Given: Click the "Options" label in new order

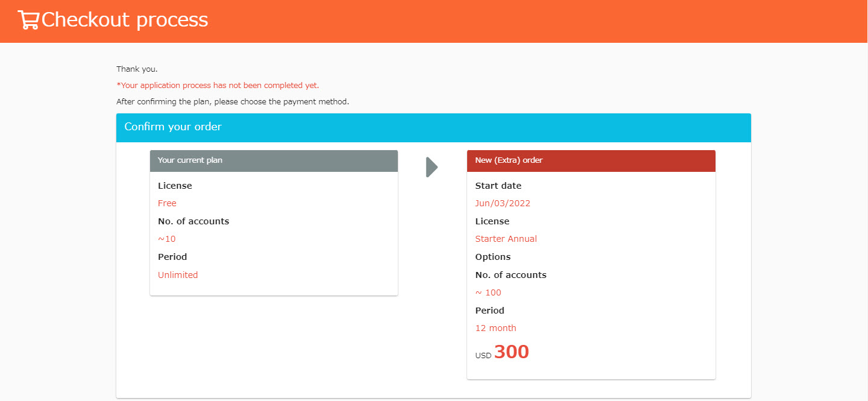Looking at the screenshot, I should (x=492, y=257).
